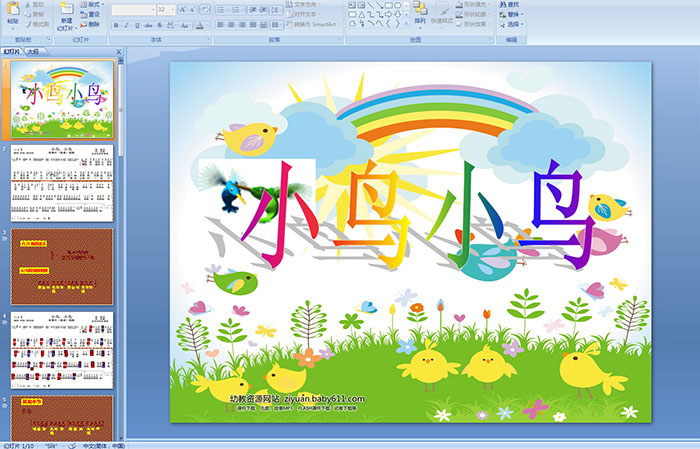Open the Select (选择) dropdown

[x=512, y=24]
